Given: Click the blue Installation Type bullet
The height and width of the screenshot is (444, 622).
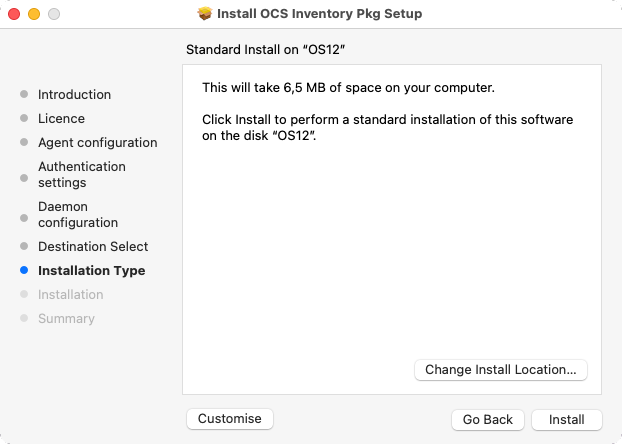Looking at the screenshot, I should point(24,270).
